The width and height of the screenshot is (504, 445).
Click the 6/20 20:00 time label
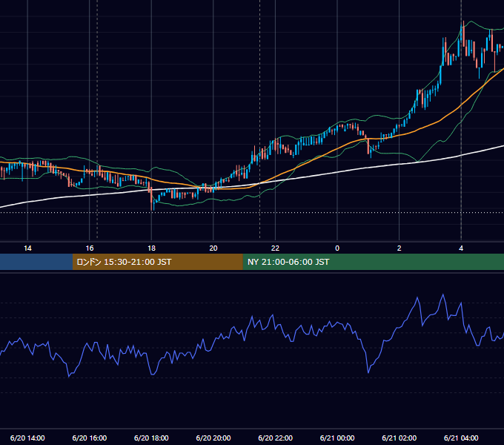[x=213, y=438]
